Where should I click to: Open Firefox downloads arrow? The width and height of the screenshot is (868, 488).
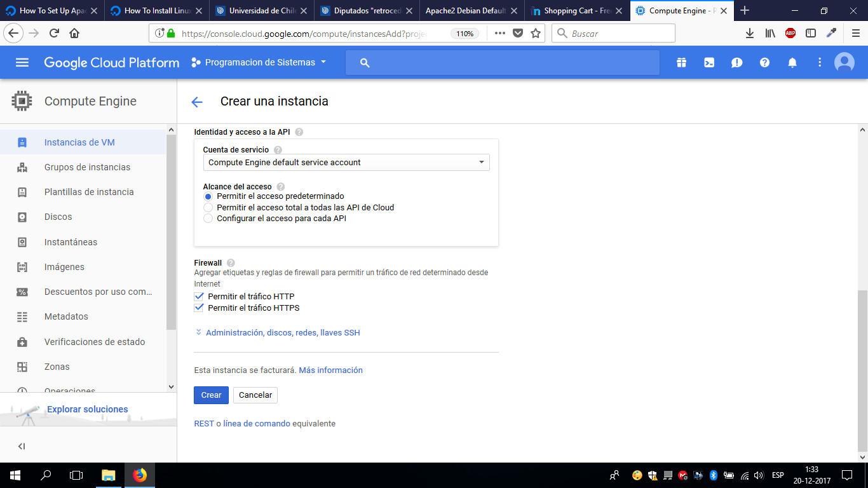coord(750,33)
